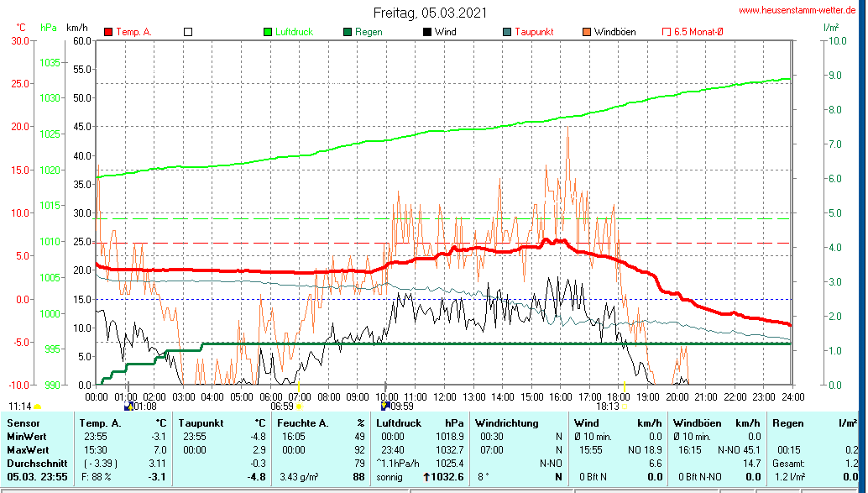The width and height of the screenshot is (868, 493).
Task: Click the Feuchte A. column header
Action: tap(303, 422)
